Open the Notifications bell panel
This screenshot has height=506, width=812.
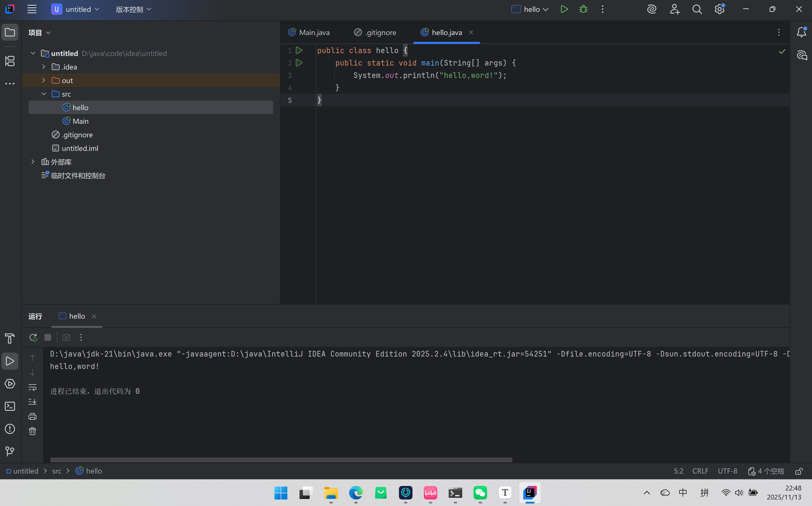(801, 32)
